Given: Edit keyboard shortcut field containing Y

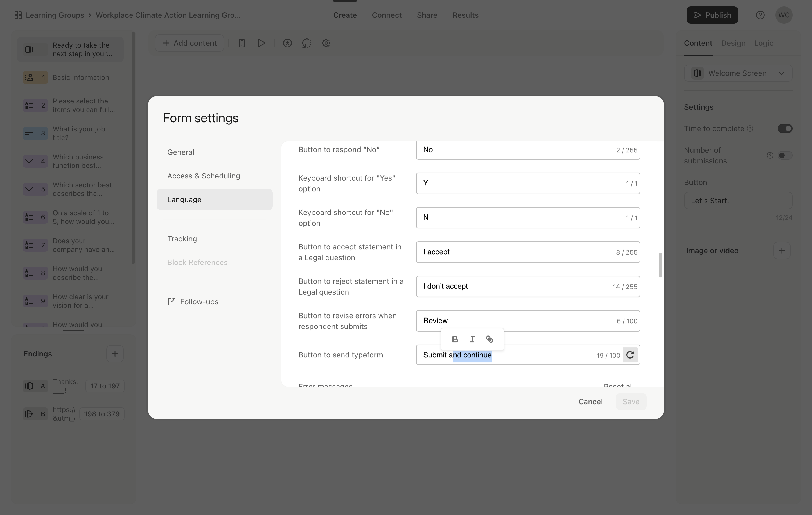Looking at the screenshot, I should pyautogui.click(x=528, y=184).
